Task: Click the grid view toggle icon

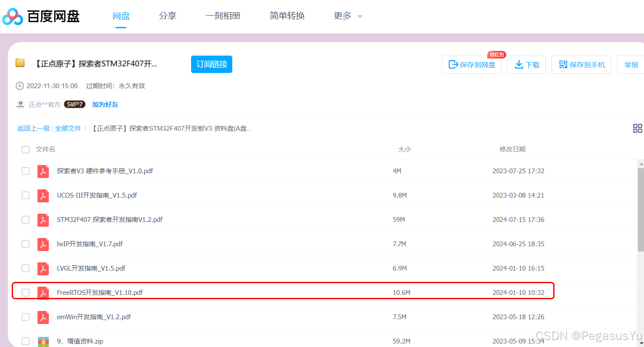Action: point(637,128)
